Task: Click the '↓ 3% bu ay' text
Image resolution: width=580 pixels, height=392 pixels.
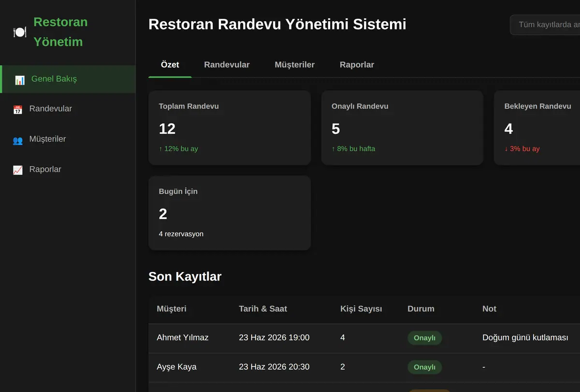Action: (522, 149)
